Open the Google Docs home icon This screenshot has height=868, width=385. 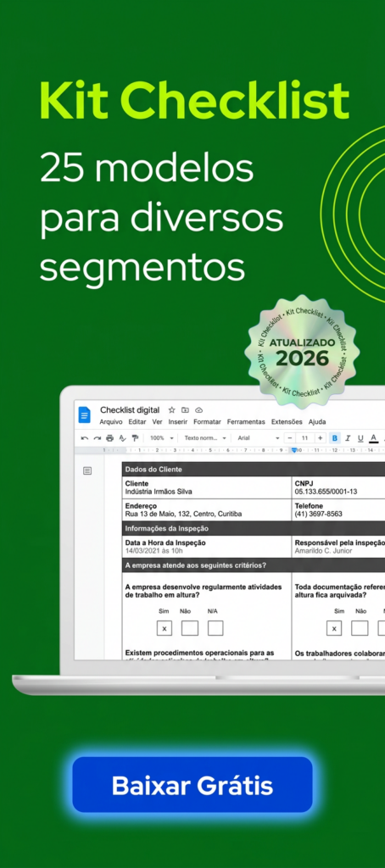point(84,415)
